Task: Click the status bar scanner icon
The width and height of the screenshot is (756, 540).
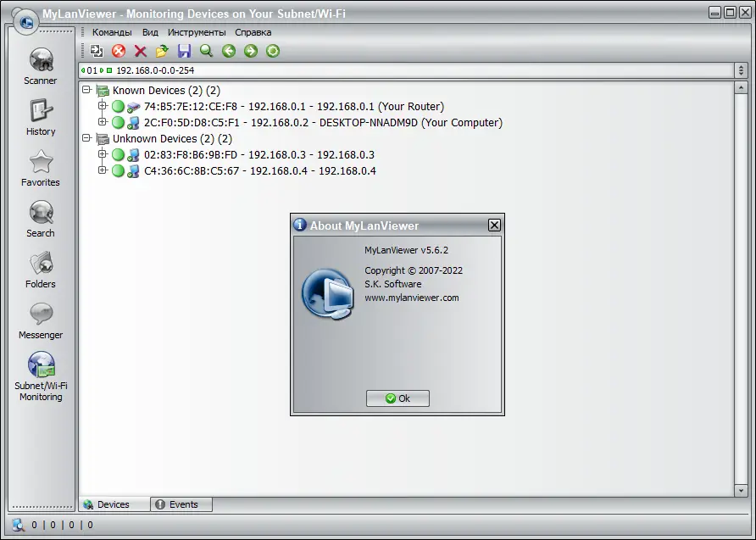Action: pyautogui.click(x=19, y=525)
